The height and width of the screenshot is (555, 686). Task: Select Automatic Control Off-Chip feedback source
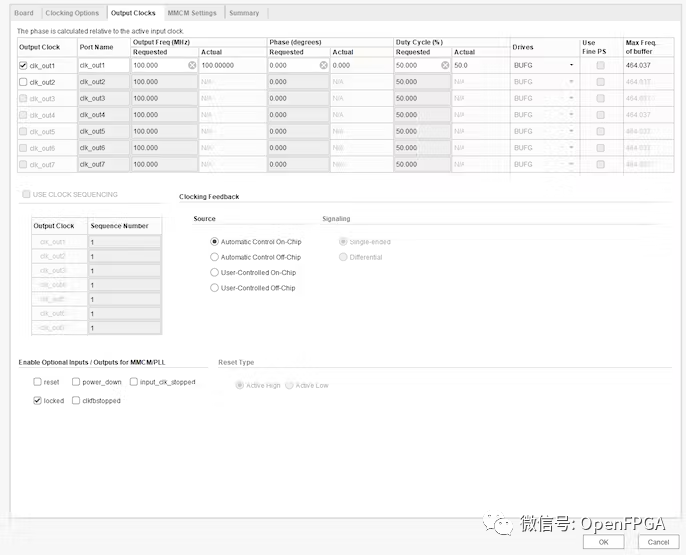tap(214, 257)
